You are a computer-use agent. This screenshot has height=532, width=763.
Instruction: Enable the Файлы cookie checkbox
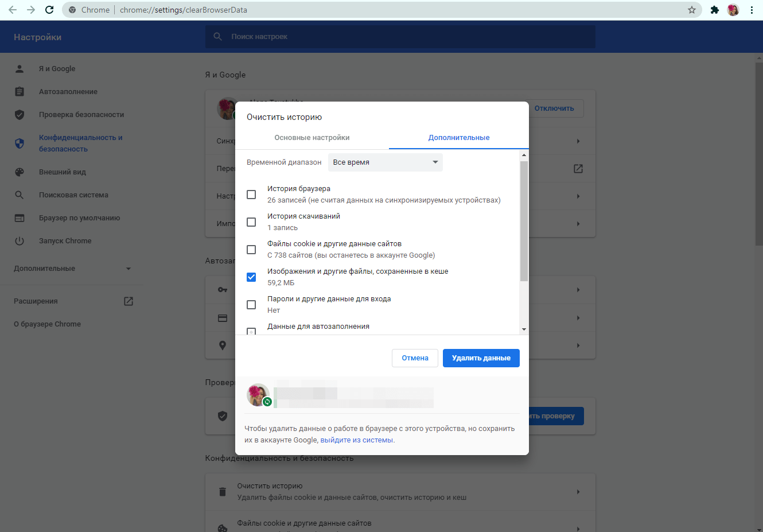click(251, 250)
